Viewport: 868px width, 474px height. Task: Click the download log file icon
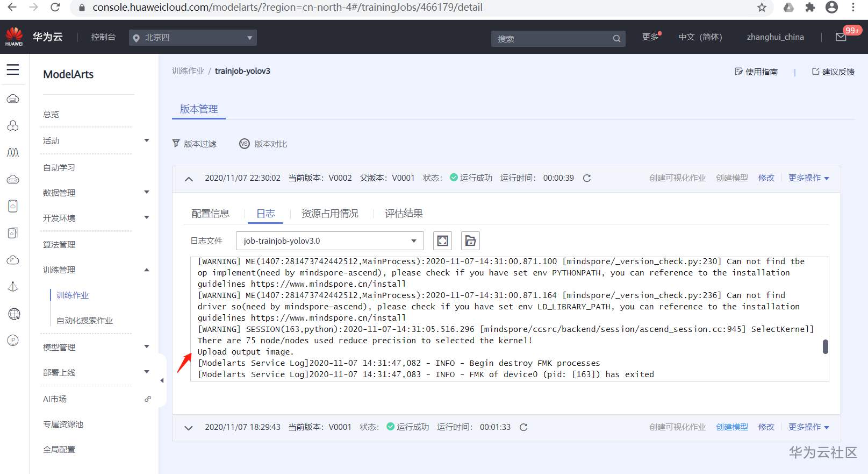click(470, 240)
